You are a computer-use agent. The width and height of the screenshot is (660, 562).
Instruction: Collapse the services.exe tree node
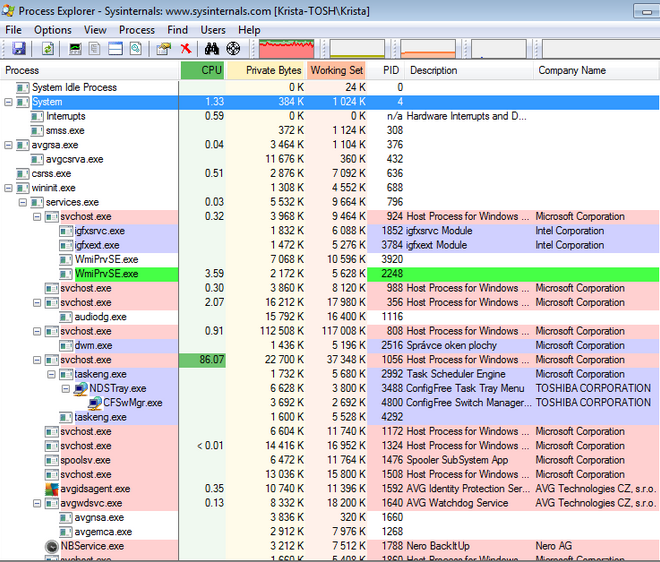point(23,202)
